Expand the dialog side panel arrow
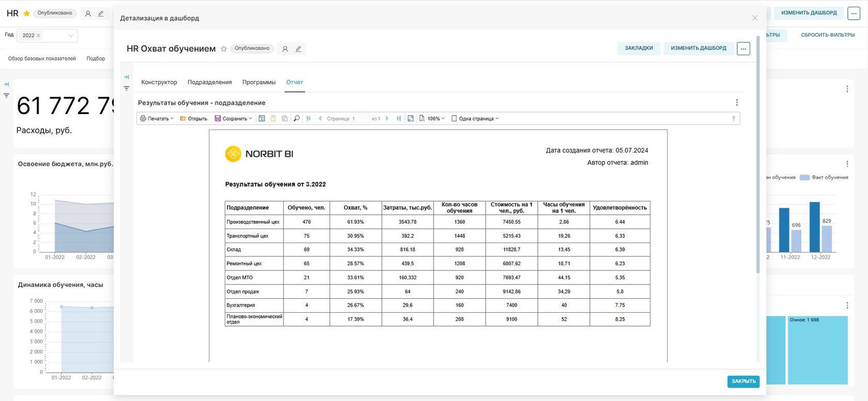The height and width of the screenshot is (401, 868). click(x=127, y=77)
